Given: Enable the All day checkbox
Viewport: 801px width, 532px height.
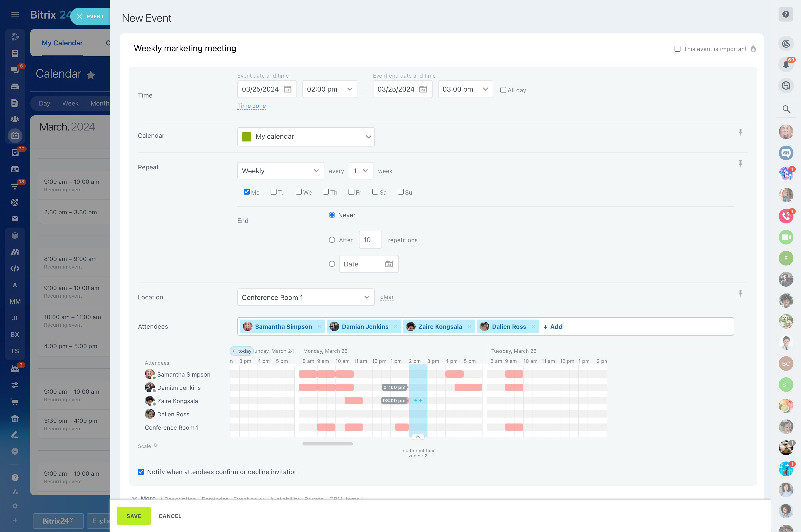Looking at the screenshot, I should 503,90.
